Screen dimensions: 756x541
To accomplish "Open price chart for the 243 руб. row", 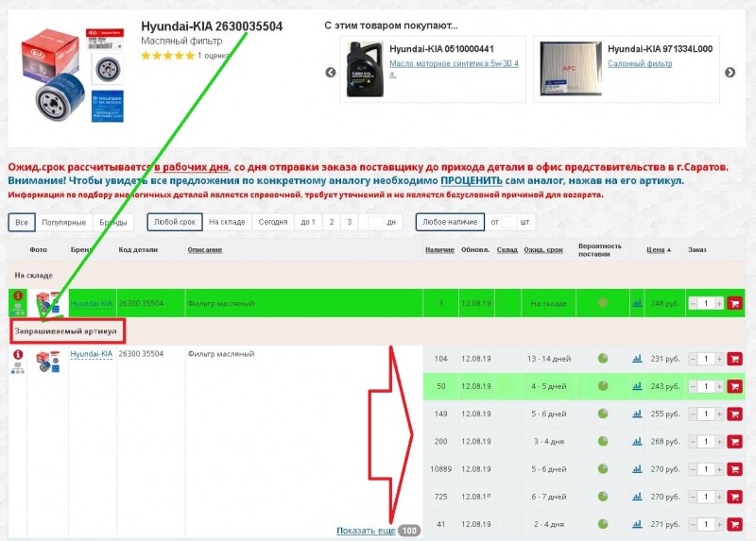I will pyautogui.click(x=637, y=386).
